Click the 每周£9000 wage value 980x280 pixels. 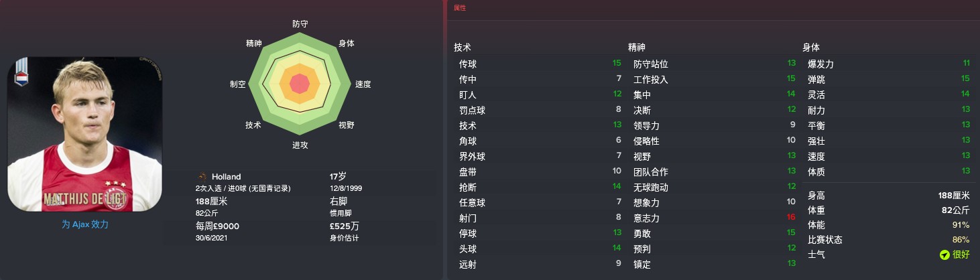tap(217, 226)
